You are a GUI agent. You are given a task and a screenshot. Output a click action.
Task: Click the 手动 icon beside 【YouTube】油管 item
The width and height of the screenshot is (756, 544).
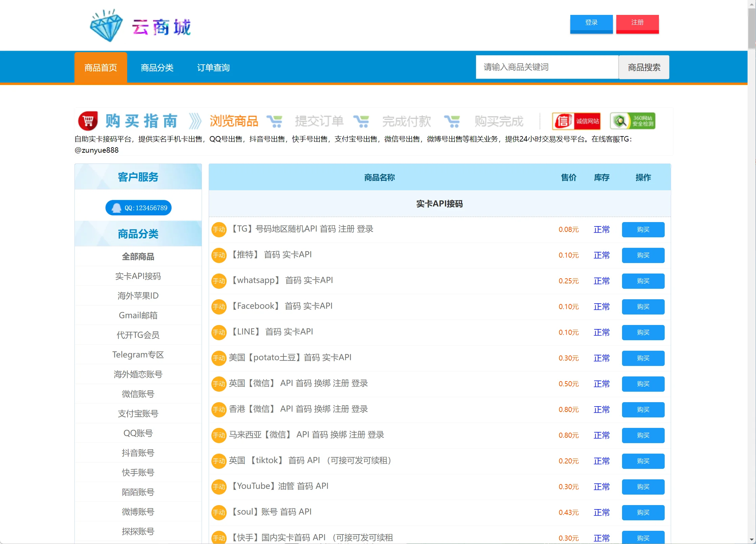(x=219, y=487)
